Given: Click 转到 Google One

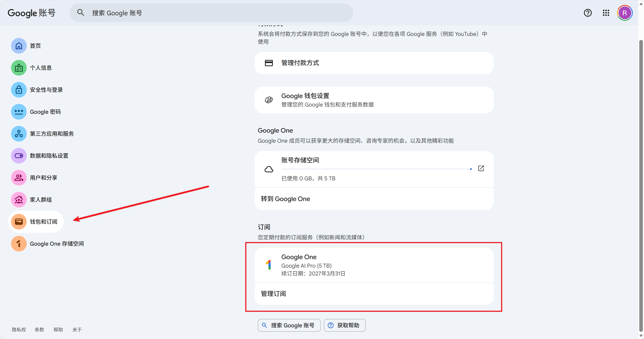Looking at the screenshot, I should click(374, 199).
